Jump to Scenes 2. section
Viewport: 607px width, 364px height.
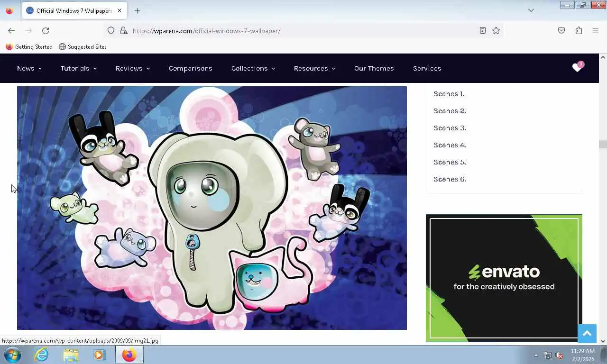pos(450,111)
